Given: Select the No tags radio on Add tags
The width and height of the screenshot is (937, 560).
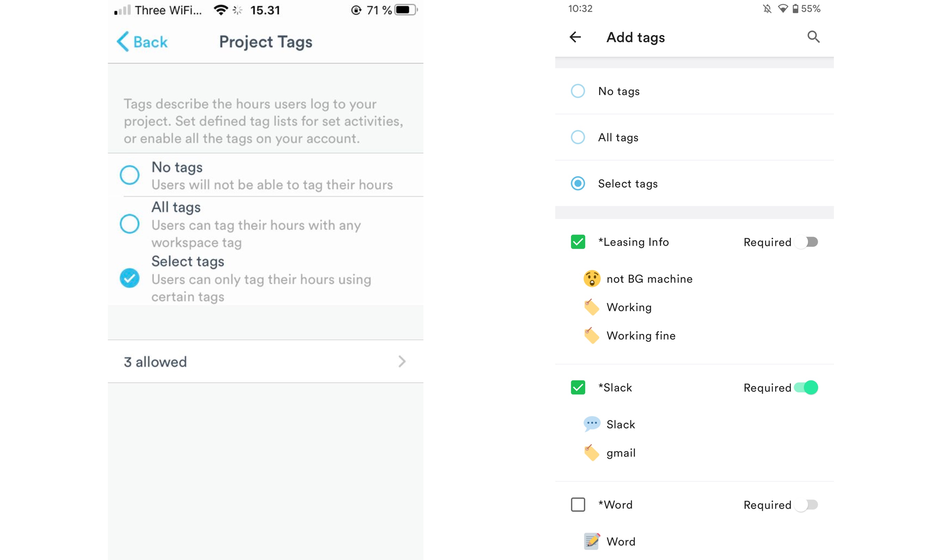Looking at the screenshot, I should (578, 91).
